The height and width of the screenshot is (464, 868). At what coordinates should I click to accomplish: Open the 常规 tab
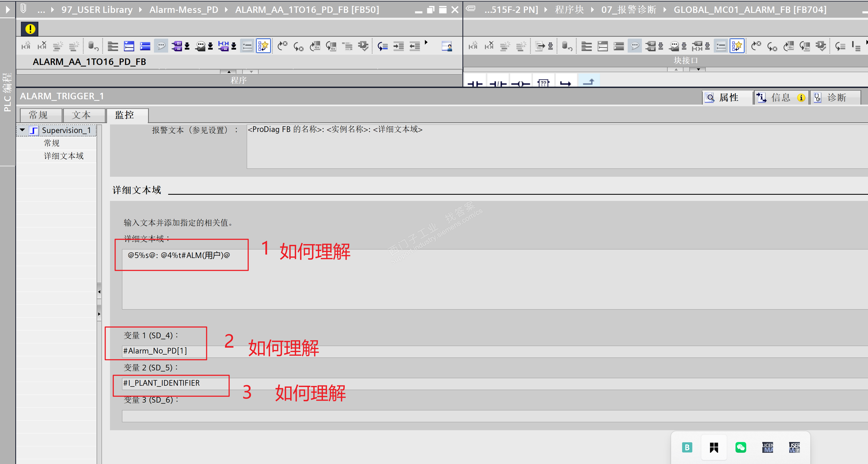coord(38,115)
